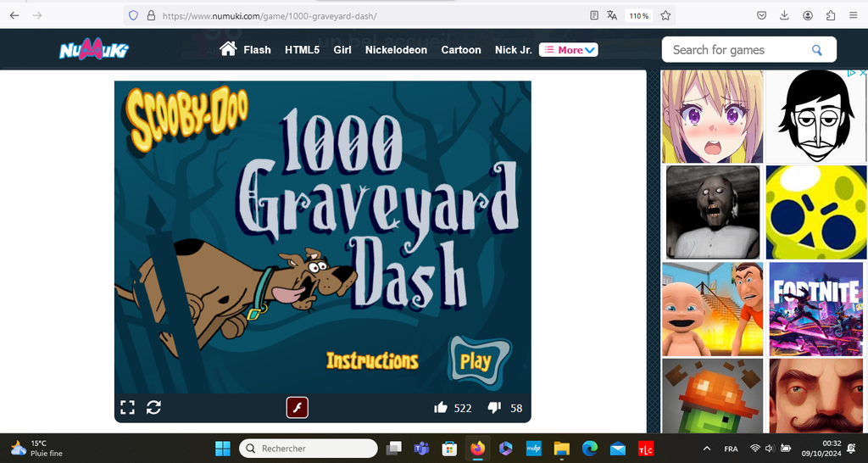Bookmark this page with star icon
The width and height of the screenshot is (868, 463).
coord(665,15)
